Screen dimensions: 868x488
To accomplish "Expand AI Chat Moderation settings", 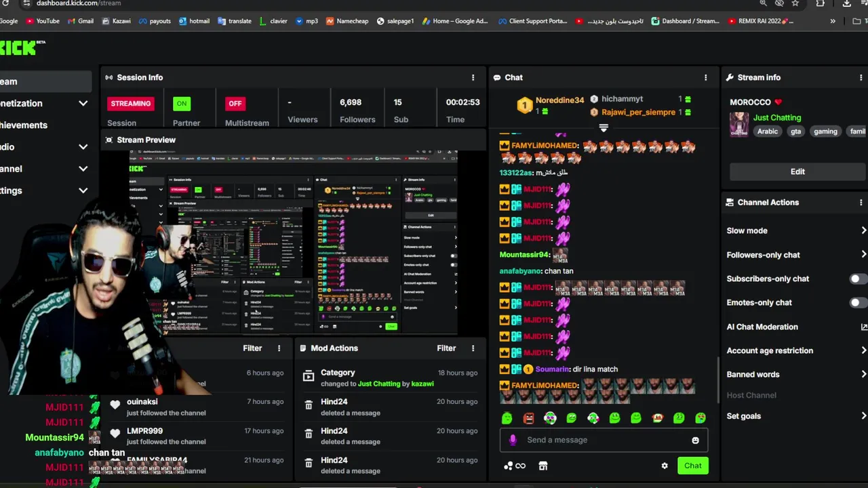I will point(863,327).
